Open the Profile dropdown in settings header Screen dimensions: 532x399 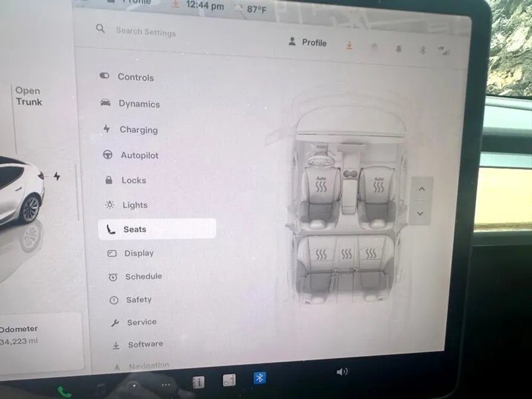pos(307,42)
